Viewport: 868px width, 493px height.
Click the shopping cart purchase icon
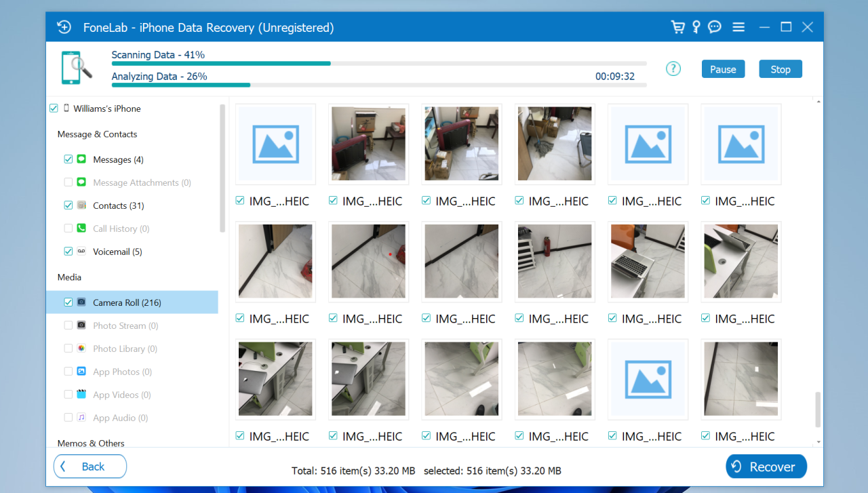[677, 27]
